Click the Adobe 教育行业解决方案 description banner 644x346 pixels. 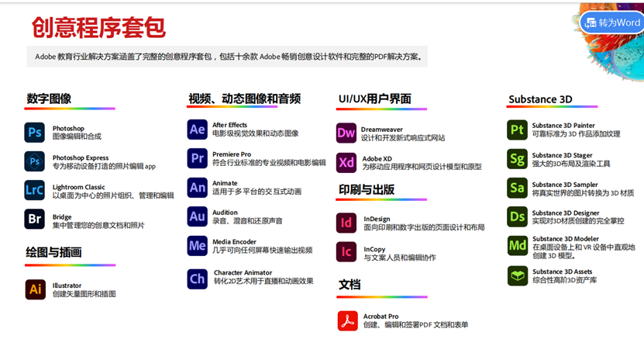click(x=227, y=57)
